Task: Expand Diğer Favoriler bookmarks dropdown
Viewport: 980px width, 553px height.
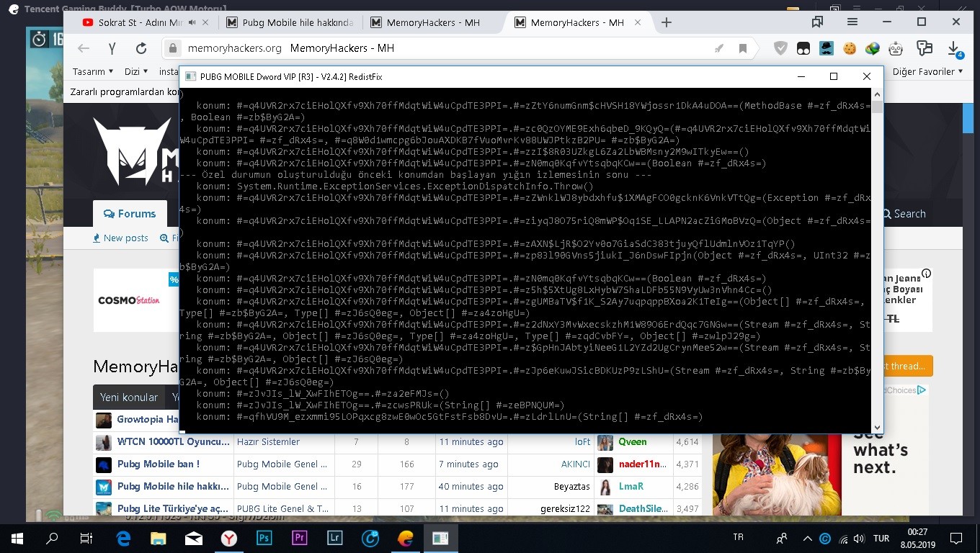Action: (x=928, y=71)
